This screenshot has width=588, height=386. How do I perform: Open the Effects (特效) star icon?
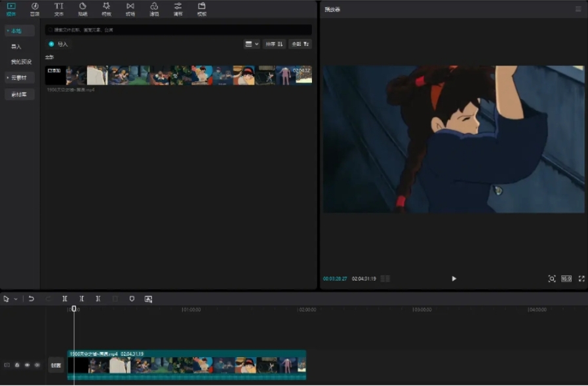coord(106,9)
